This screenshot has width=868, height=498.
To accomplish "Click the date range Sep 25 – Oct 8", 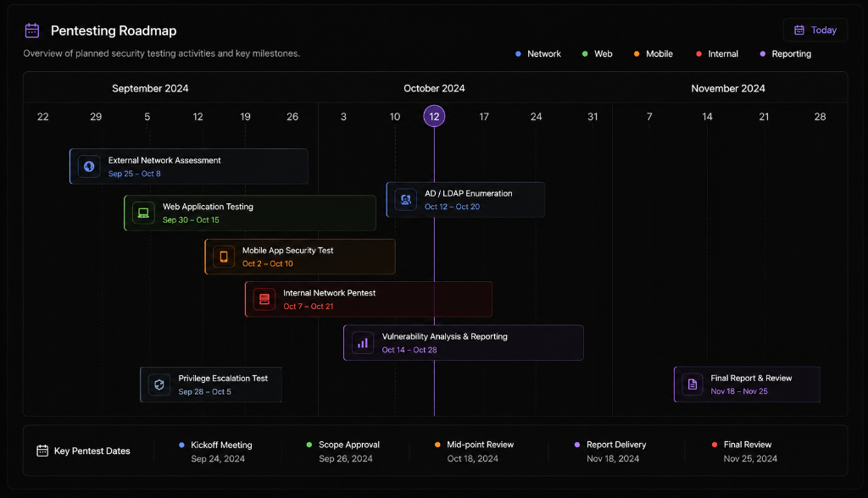I will tap(135, 174).
